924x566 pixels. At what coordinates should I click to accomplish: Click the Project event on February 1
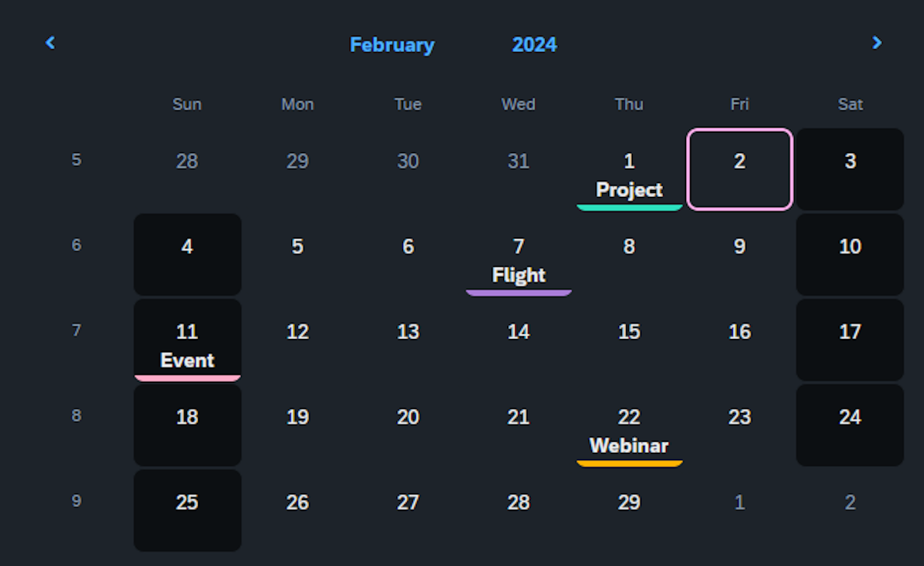(629, 189)
